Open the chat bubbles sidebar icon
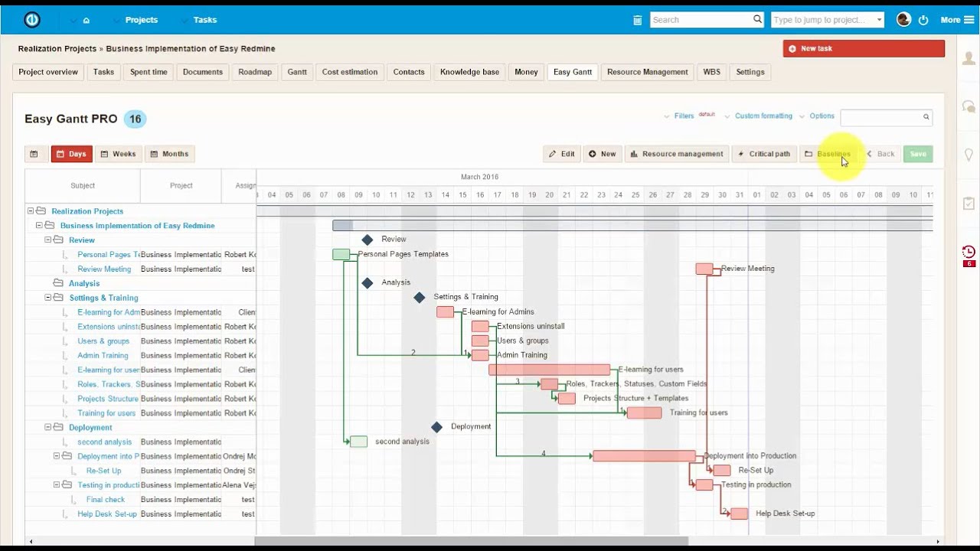The height and width of the screenshot is (551, 980). tap(969, 108)
